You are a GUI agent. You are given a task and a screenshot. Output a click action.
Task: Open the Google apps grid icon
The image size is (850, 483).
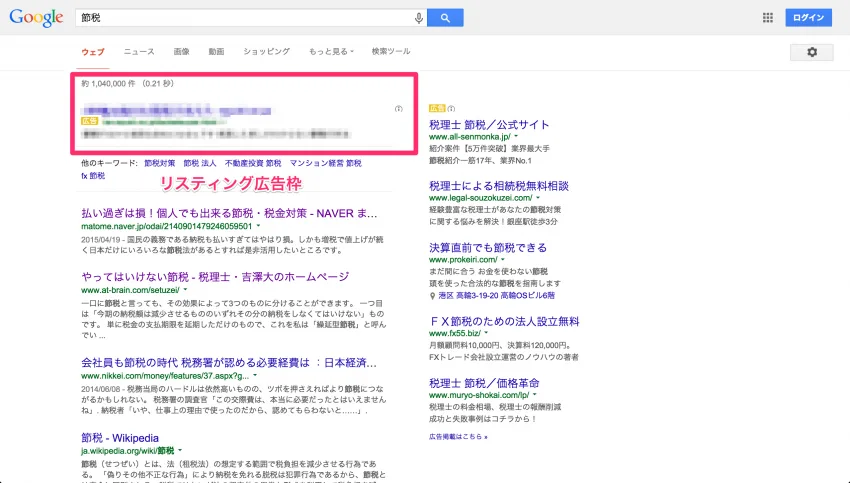pos(768,18)
